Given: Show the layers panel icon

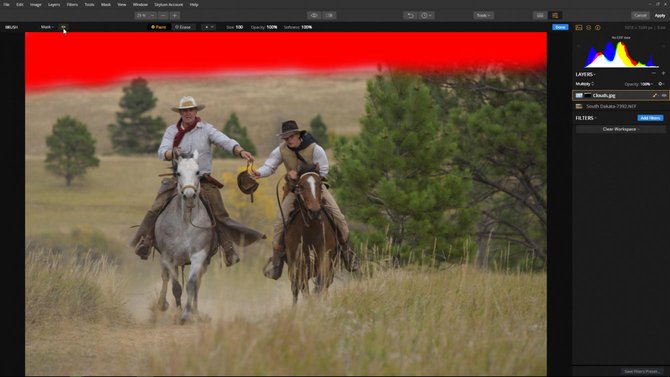Looking at the screenshot, I should [588, 27].
